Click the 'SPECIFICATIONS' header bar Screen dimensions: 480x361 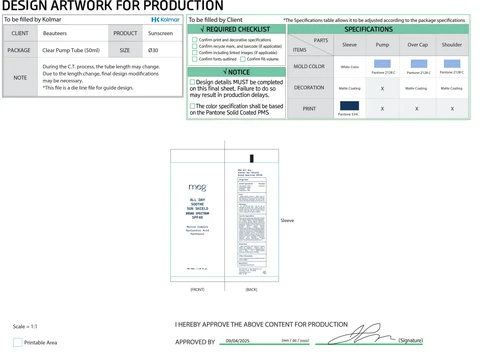click(x=378, y=29)
